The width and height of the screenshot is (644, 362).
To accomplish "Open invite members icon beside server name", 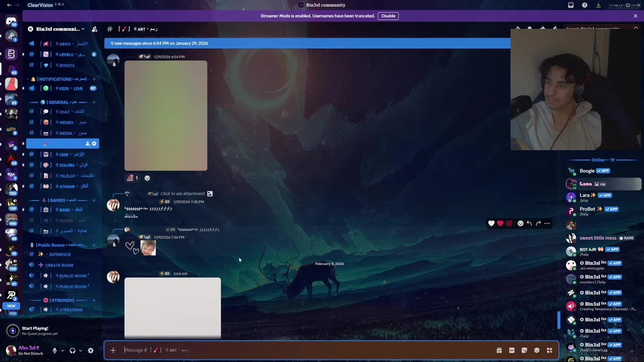I will pyautogui.click(x=94, y=29).
